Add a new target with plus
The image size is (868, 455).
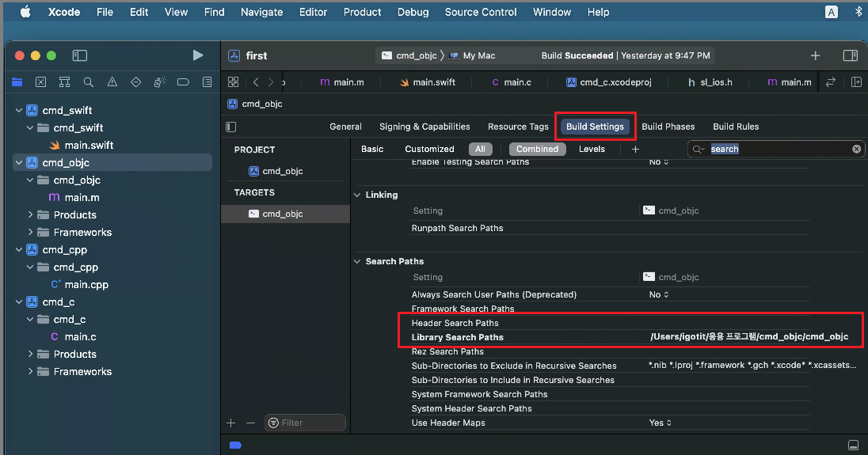tap(230, 423)
